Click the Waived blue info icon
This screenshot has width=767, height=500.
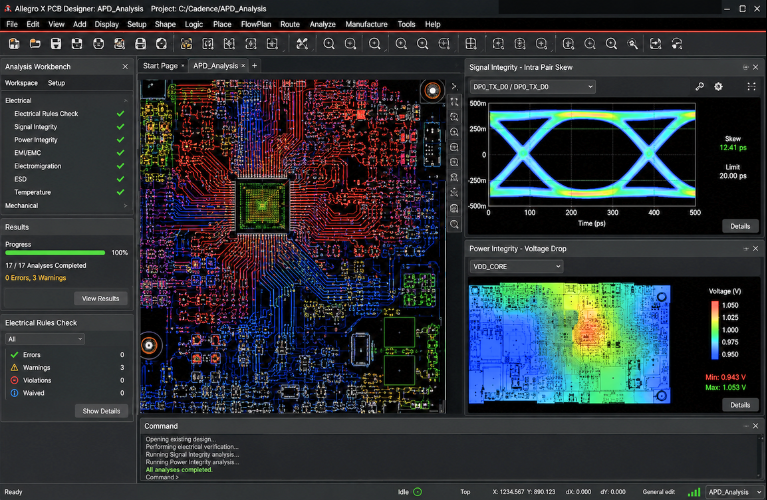[14, 393]
